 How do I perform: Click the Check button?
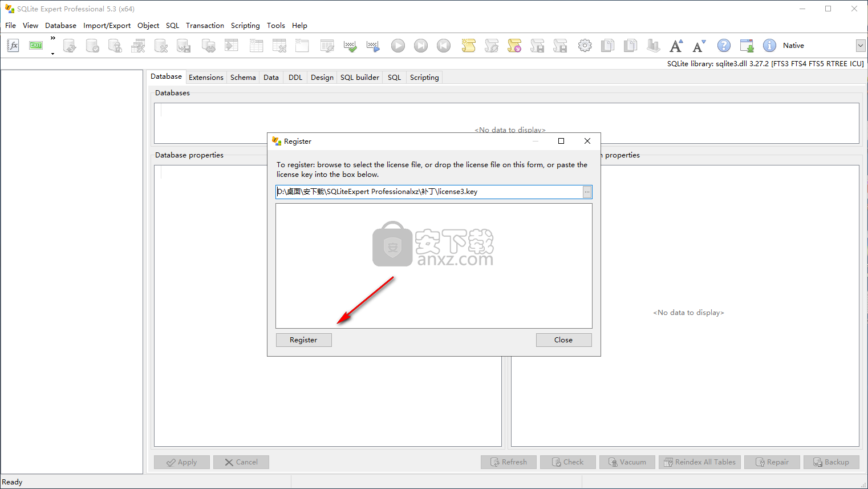(568, 462)
